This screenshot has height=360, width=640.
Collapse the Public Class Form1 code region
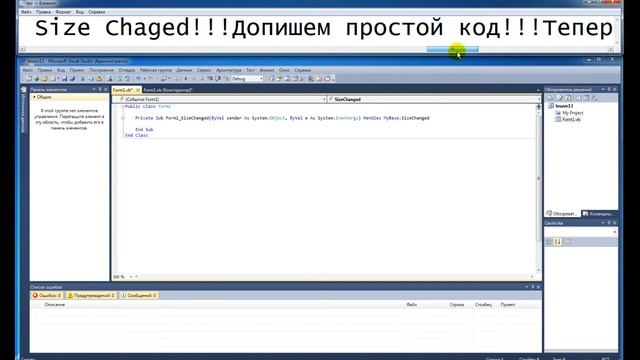[122, 107]
